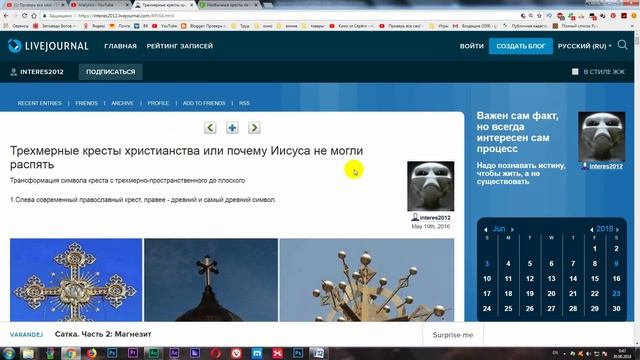The width and height of the screenshot is (640, 360).
Task: Go to next month after Jun
Action: click(512, 230)
